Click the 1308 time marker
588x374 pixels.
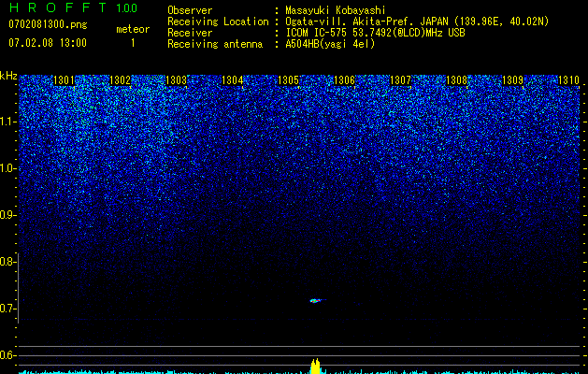457,80
